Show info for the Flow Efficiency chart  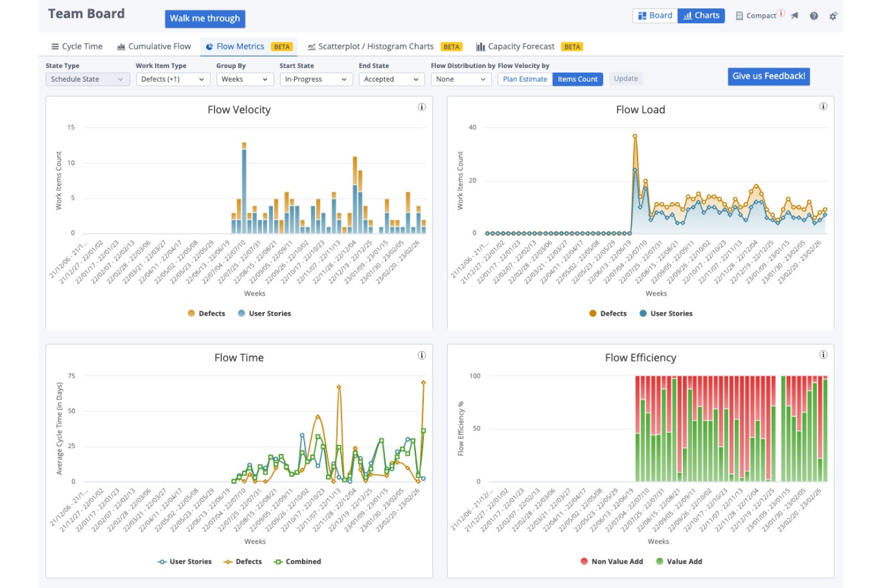point(824,354)
